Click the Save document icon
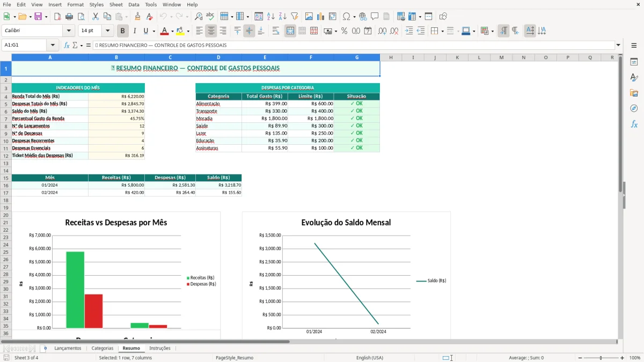This screenshot has height=362, width=644. [x=38, y=17]
